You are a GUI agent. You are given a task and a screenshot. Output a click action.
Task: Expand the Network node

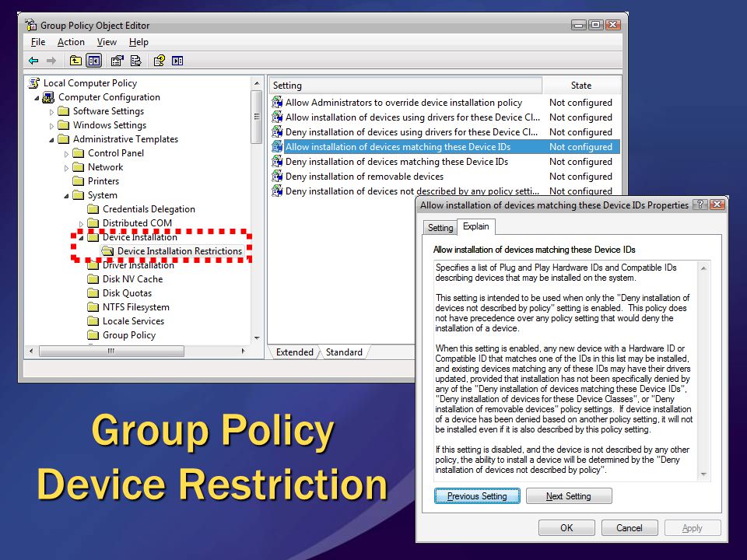click(x=66, y=168)
